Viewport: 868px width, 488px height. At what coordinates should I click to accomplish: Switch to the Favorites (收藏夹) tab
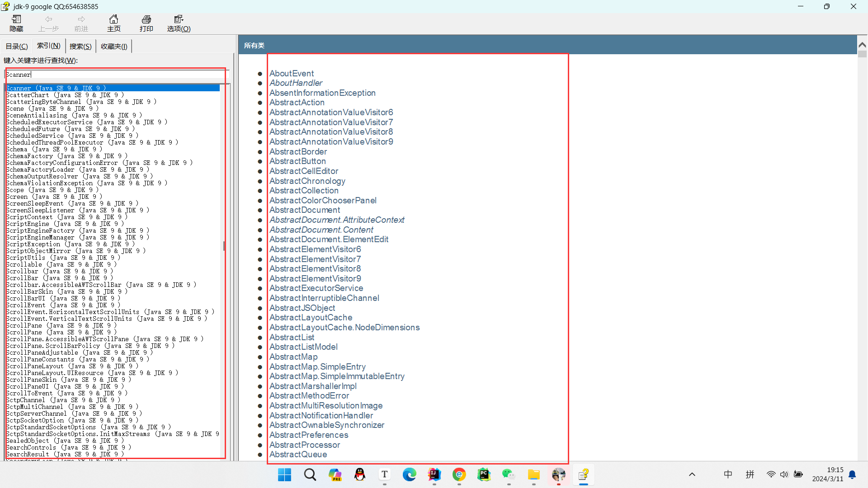(114, 46)
